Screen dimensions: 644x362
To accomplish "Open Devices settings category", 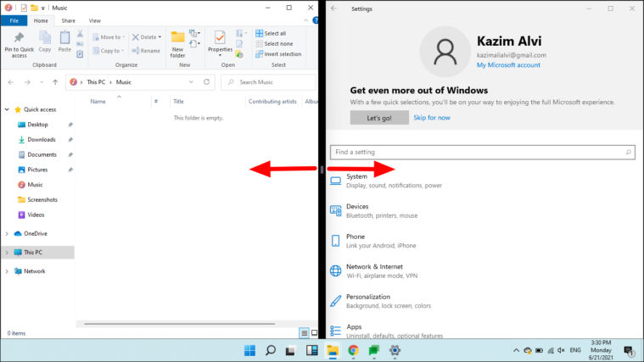I will pos(373,210).
